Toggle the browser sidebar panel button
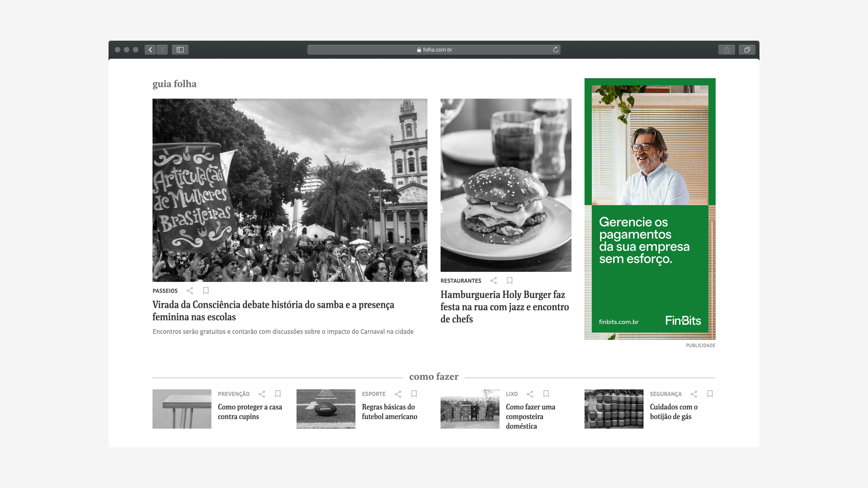Viewport: 868px width, 488px height. [180, 49]
